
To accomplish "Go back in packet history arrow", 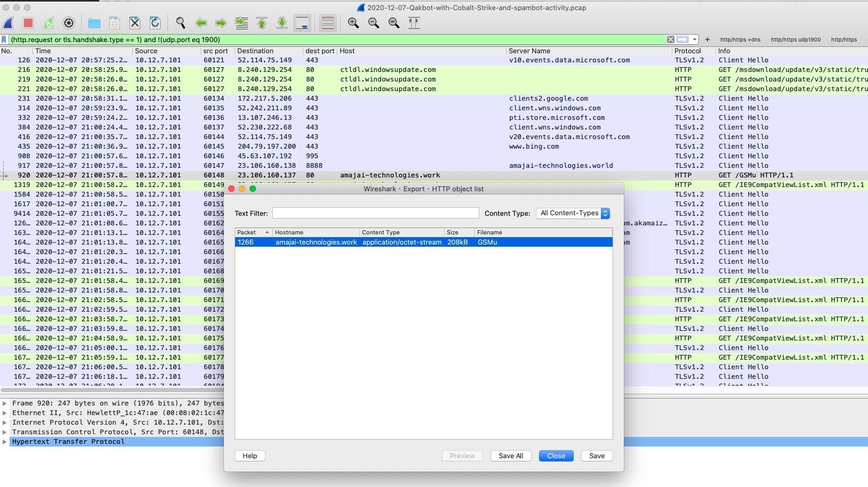I will [x=201, y=23].
